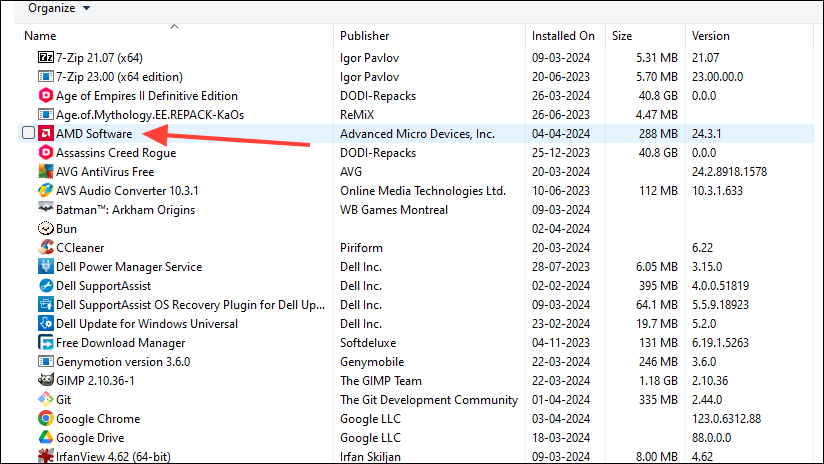Screen dimensions: 824x464
Task: Click publisher 'Genymobile' cell
Action: pos(372,362)
